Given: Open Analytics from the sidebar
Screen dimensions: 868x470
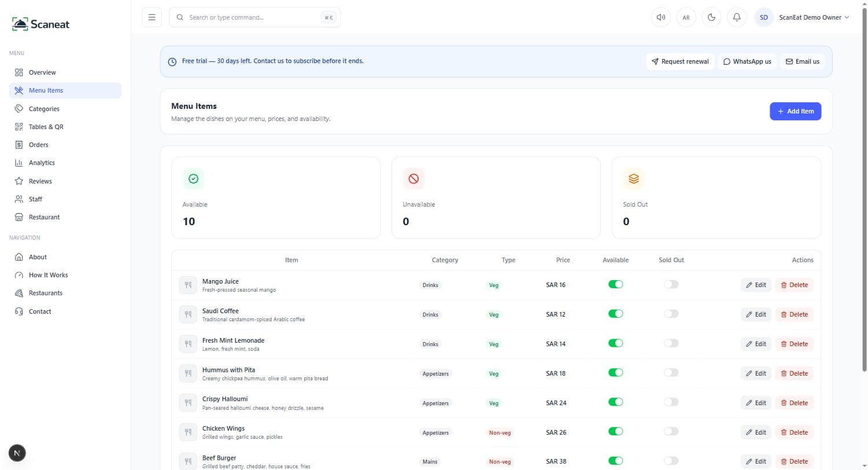Looking at the screenshot, I should pyautogui.click(x=65, y=163).
